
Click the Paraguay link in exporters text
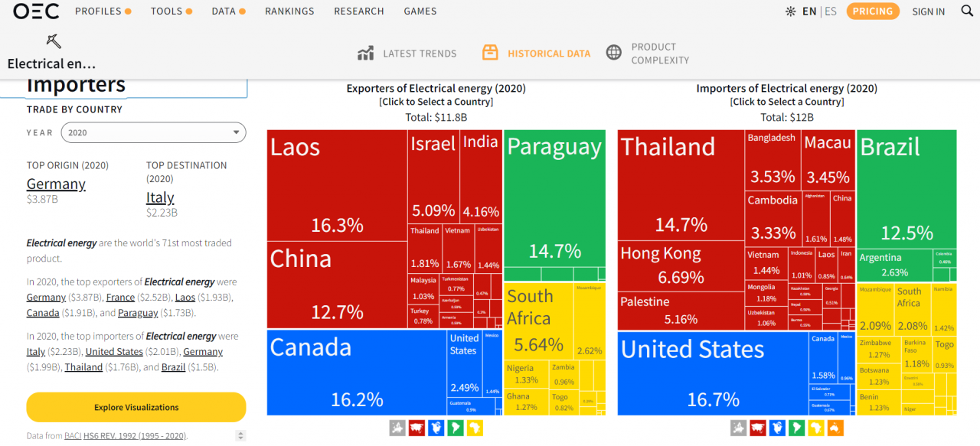[138, 313]
